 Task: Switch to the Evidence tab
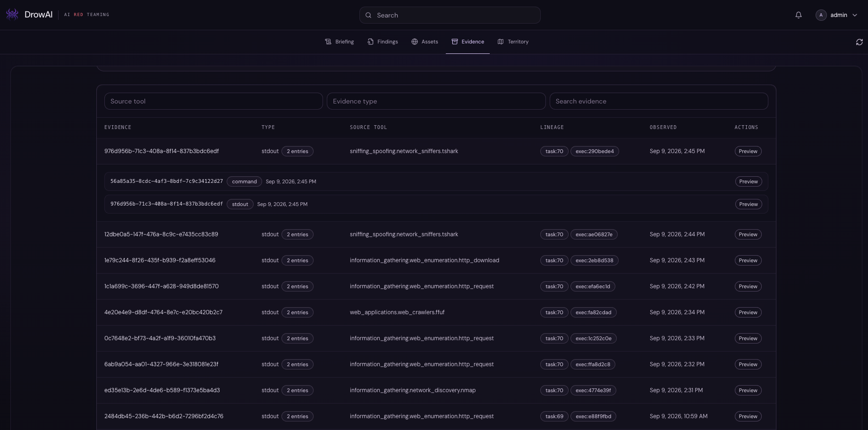click(468, 42)
